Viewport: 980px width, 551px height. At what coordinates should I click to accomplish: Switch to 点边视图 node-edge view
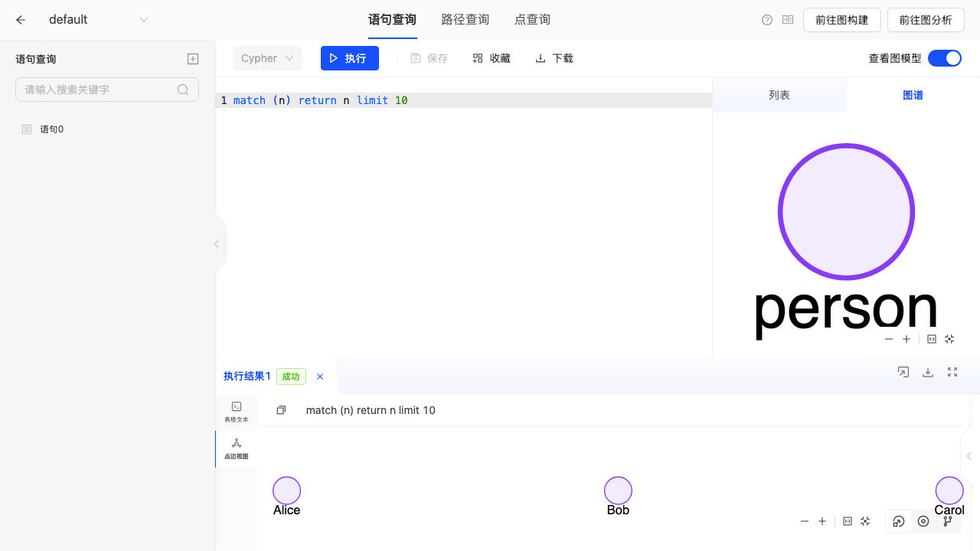237,449
